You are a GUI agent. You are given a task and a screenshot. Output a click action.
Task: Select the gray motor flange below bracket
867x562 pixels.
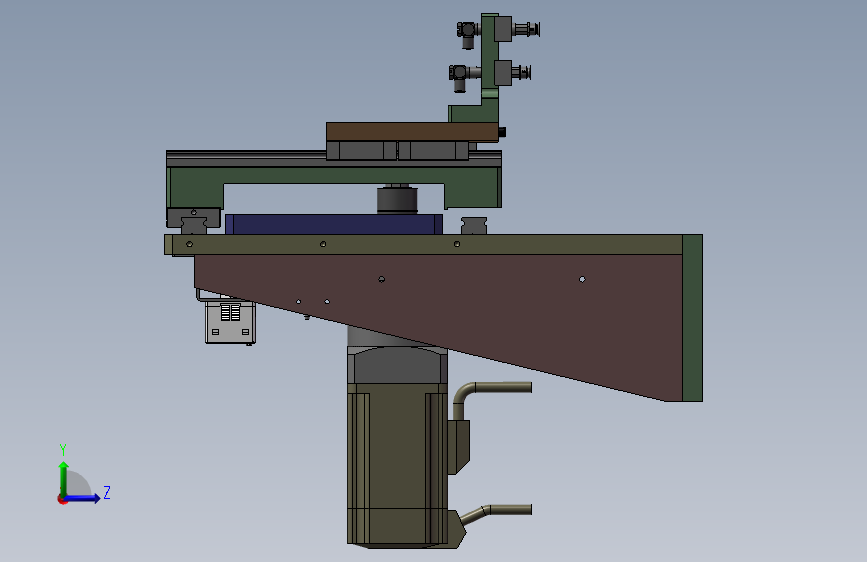pos(397,365)
